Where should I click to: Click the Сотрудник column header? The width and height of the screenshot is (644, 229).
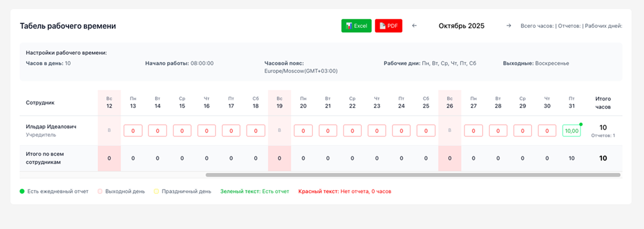[x=40, y=103]
